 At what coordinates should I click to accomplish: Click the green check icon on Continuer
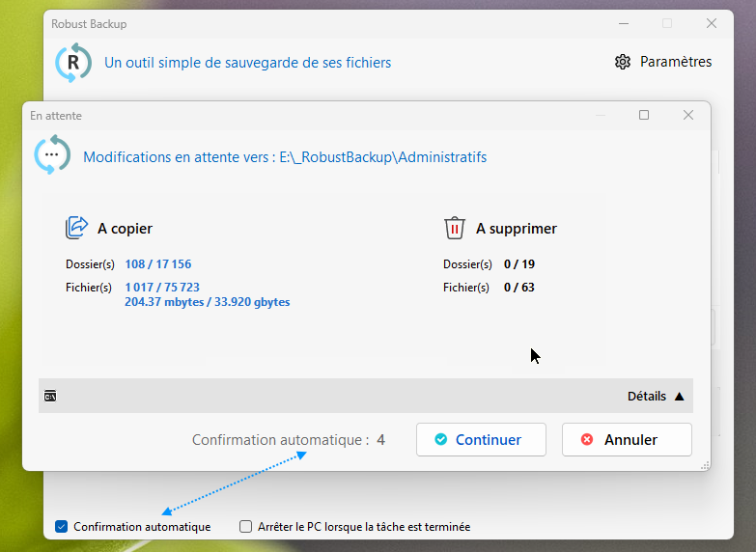[x=440, y=439]
